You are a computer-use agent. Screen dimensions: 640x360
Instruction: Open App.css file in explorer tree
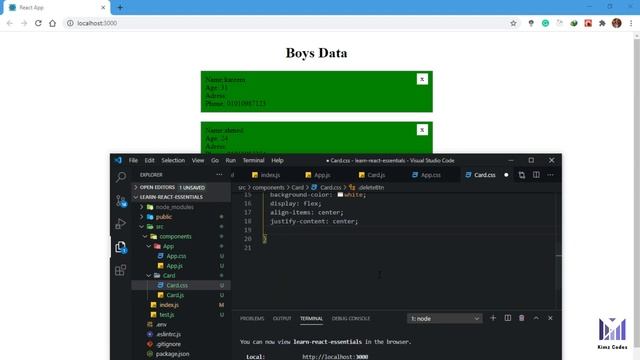181,256
